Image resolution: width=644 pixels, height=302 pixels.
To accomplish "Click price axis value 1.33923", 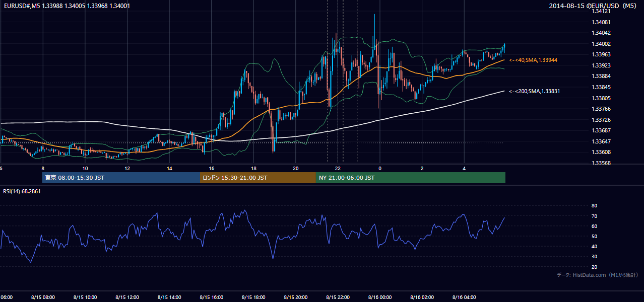I will 602,65.
